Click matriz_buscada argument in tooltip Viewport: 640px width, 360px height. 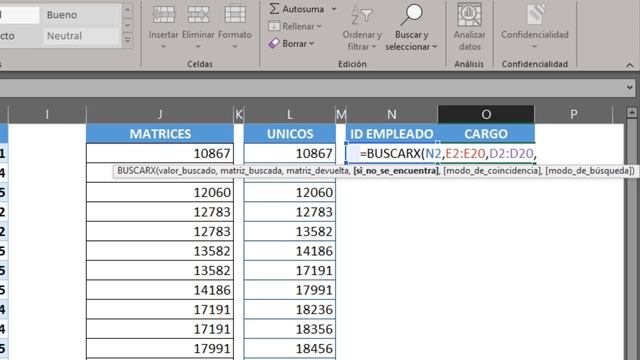coord(251,171)
